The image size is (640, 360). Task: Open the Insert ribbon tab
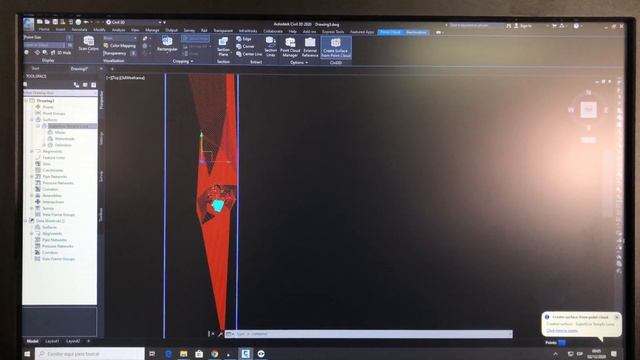pos(60,30)
